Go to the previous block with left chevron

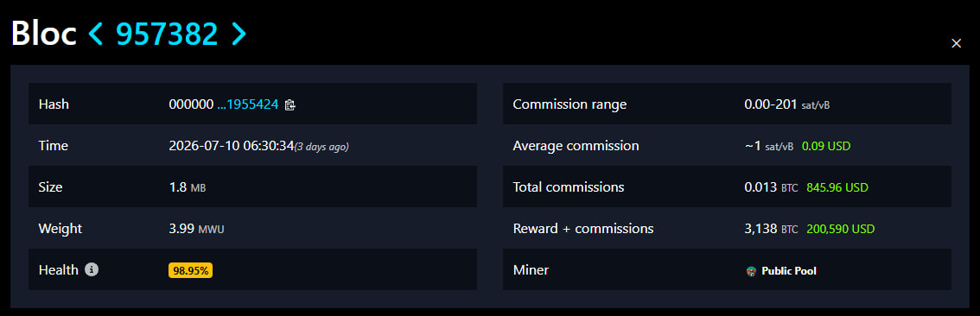(x=96, y=34)
